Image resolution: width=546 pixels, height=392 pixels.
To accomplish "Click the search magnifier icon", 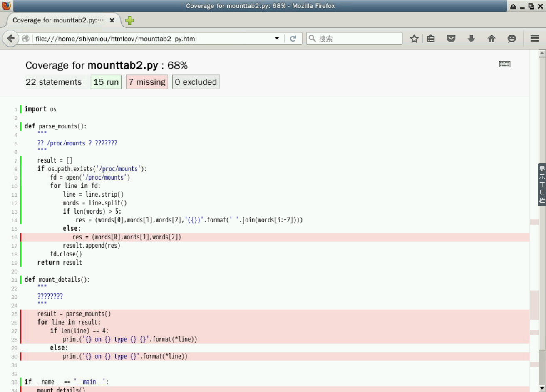I will pos(312,39).
